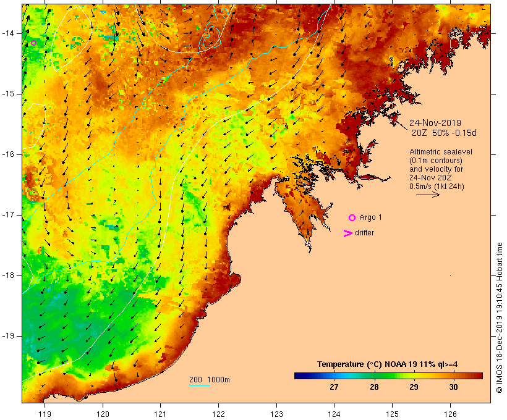Click the latitude axis label '-19'

point(7,336)
